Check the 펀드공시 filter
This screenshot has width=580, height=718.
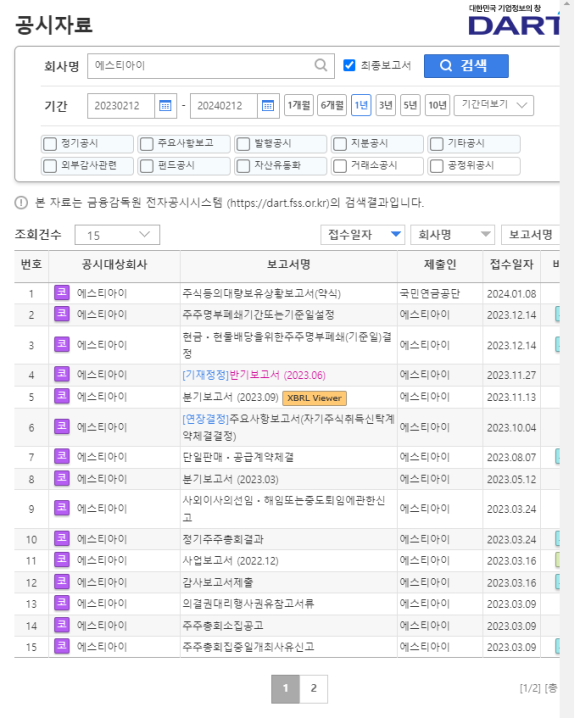click(146, 166)
